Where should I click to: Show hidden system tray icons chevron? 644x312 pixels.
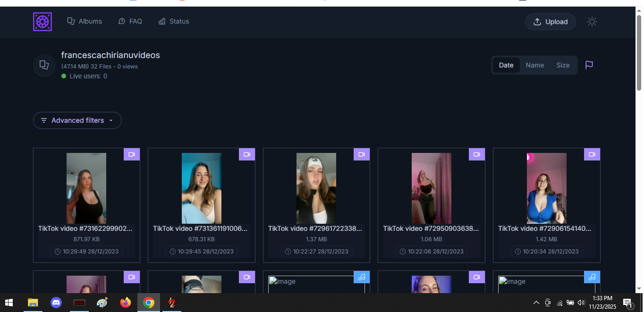pos(536,303)
